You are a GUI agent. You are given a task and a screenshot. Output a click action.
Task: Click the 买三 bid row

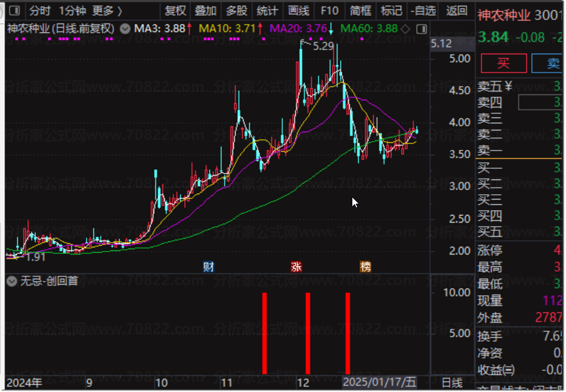point(520,200)
